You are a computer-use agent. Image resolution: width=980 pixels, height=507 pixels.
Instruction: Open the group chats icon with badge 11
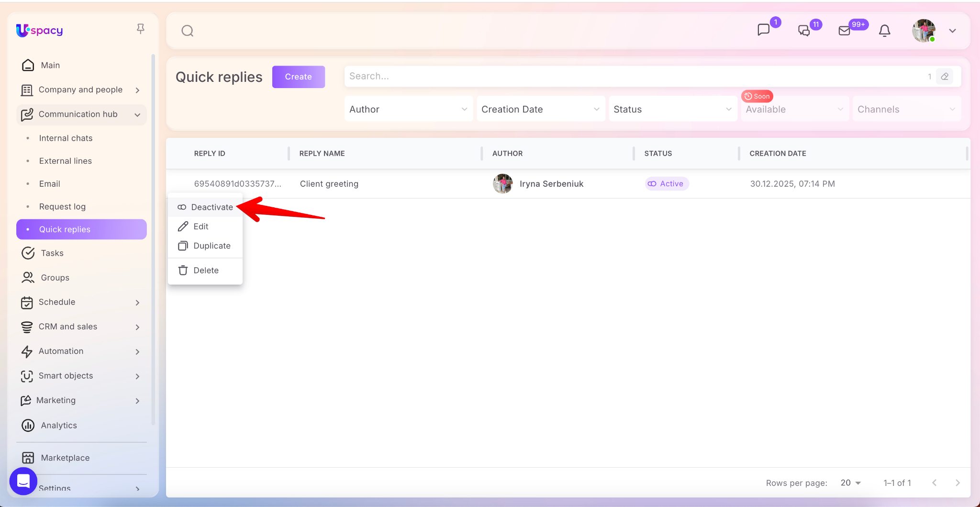804,31
